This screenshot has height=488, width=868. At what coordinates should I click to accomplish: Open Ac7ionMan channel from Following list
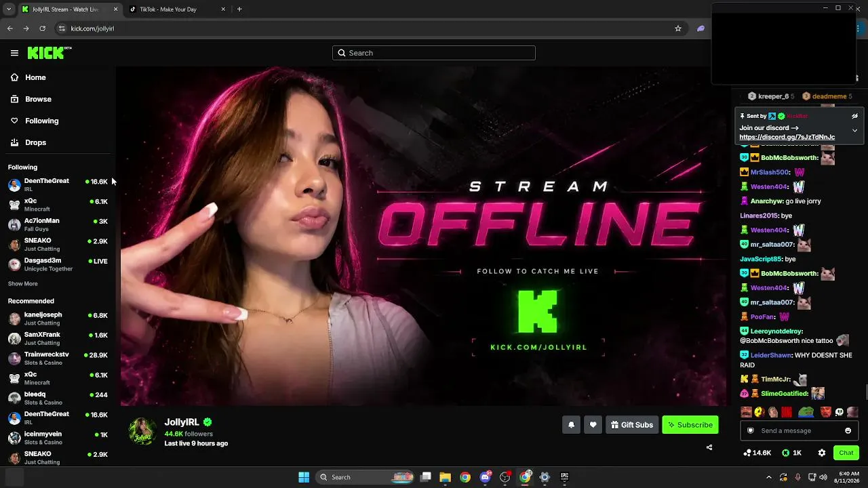point(58,224)
